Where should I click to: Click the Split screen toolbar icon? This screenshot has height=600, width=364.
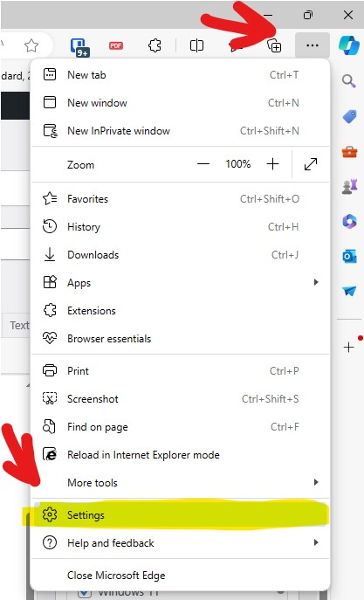tap(196, 46)
